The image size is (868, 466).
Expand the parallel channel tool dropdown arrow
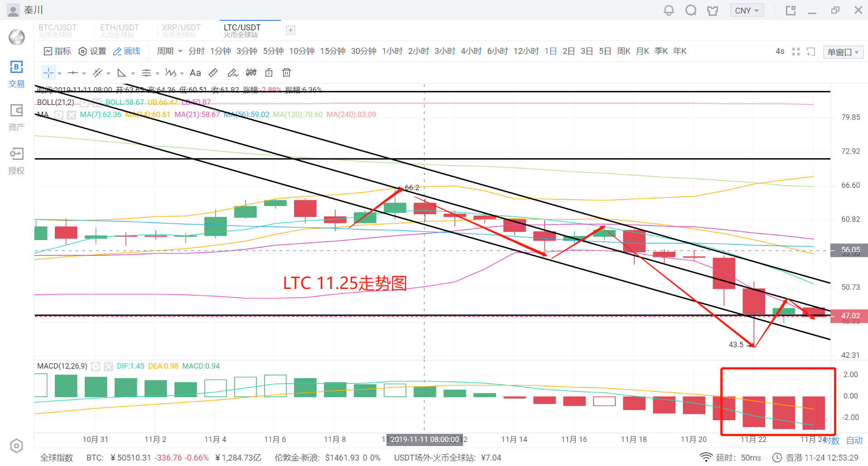tap(108, 73)
